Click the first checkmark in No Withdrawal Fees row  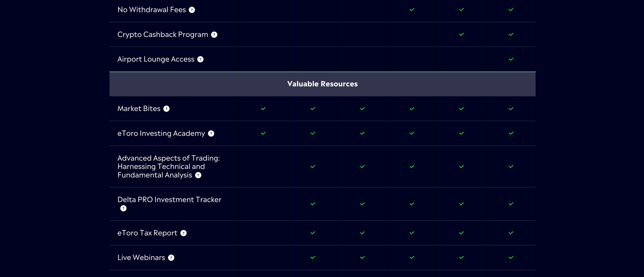click(x=412, y=10)
